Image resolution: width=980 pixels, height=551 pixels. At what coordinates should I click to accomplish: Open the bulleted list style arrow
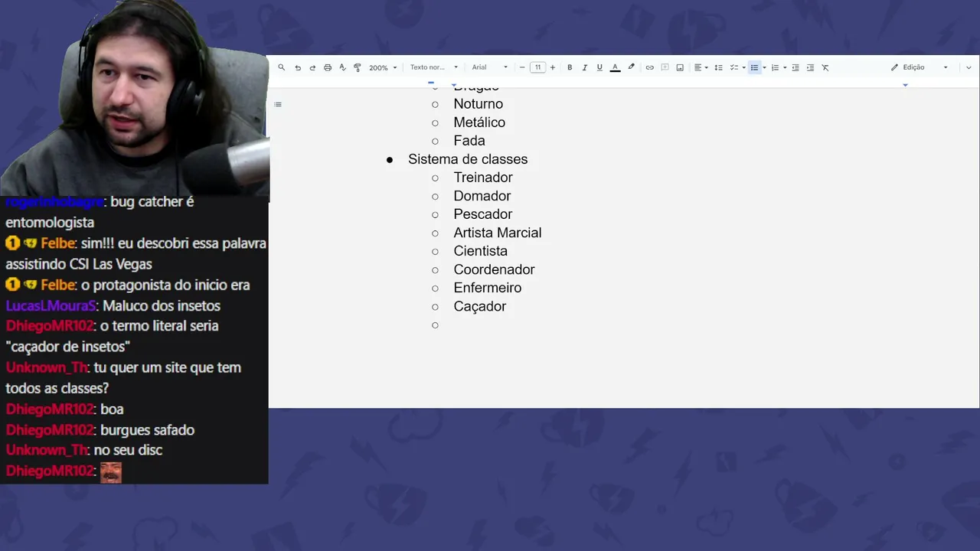click(764, 67)
